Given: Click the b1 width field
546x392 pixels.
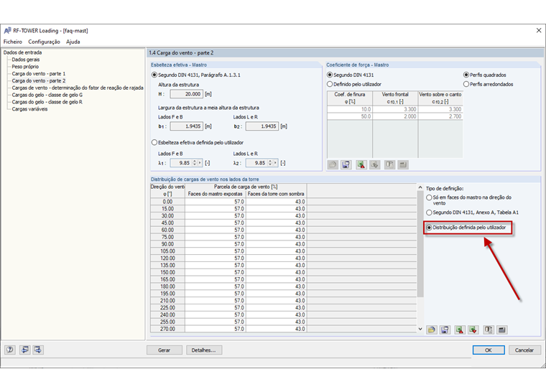Looking at the screenshot, I should pos(186,126).
